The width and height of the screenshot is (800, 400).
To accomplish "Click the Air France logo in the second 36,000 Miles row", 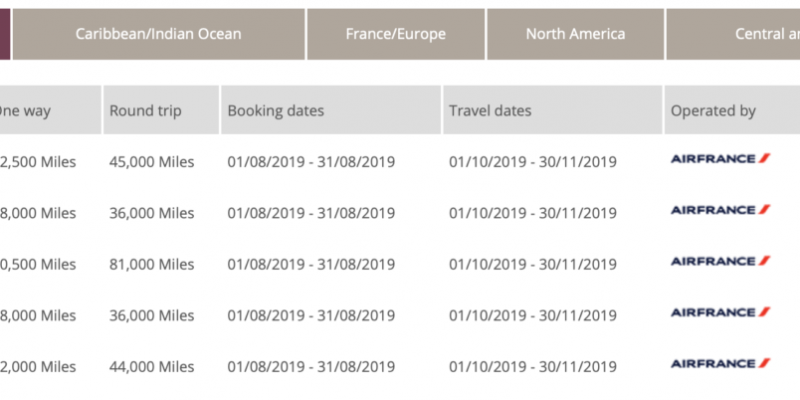I will click(x=720, y=312).
